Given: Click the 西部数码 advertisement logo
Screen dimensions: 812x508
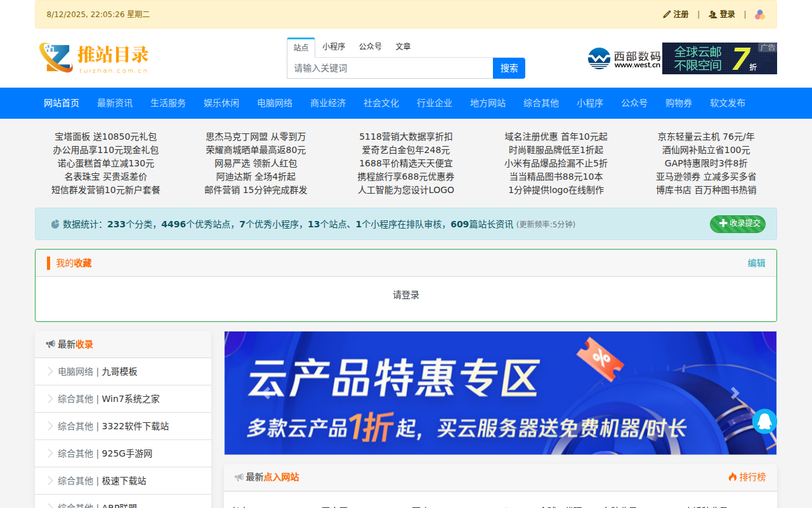Looking at the screenshot, I should point(624,58).
